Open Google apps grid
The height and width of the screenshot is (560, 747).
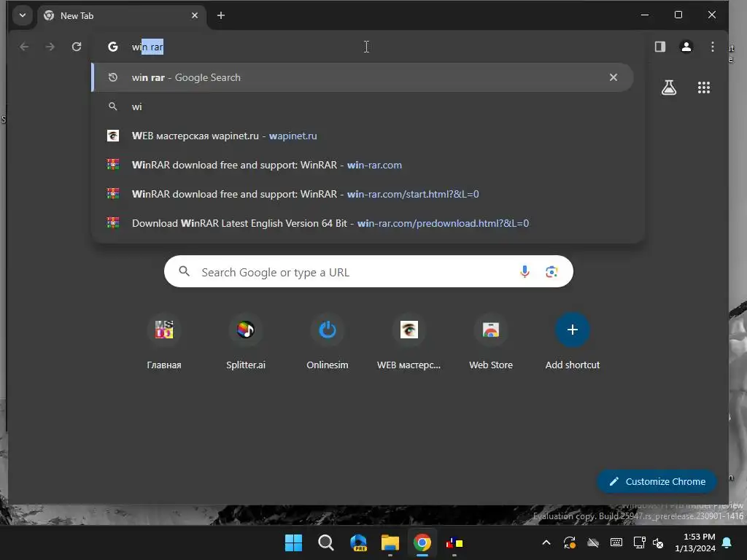[x=704, y=87]
